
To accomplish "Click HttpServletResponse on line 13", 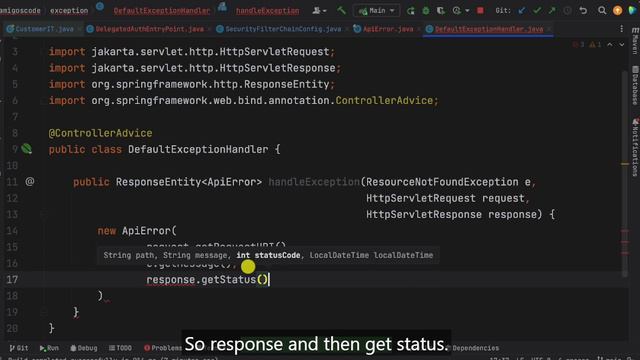I will coord(424,215).
